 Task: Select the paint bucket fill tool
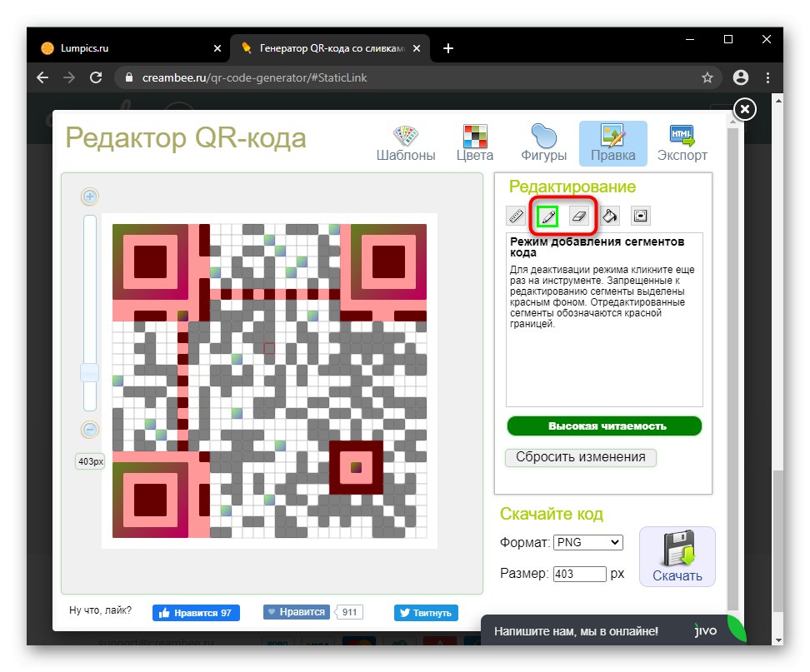[x=609, y=216]
